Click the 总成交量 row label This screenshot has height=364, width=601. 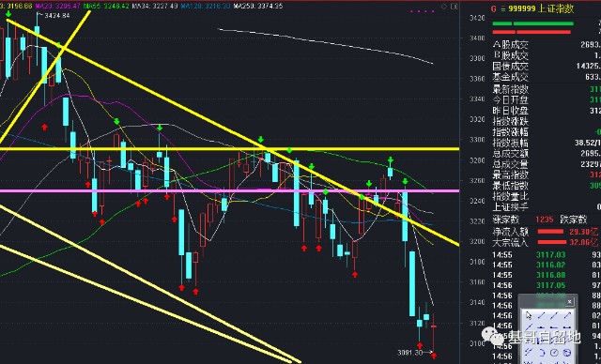point(511,164)
